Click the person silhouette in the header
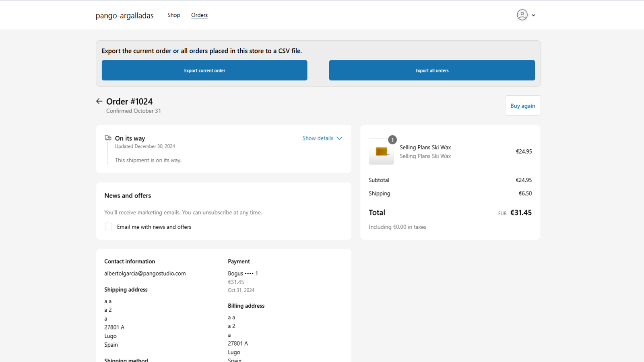 pyautogui.click(x=522, y=15)
